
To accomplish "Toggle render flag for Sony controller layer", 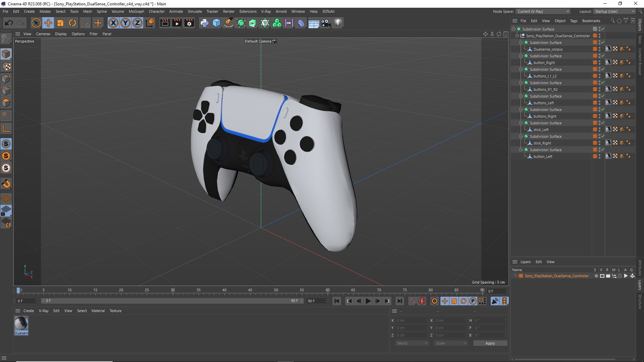I will 608,276.
